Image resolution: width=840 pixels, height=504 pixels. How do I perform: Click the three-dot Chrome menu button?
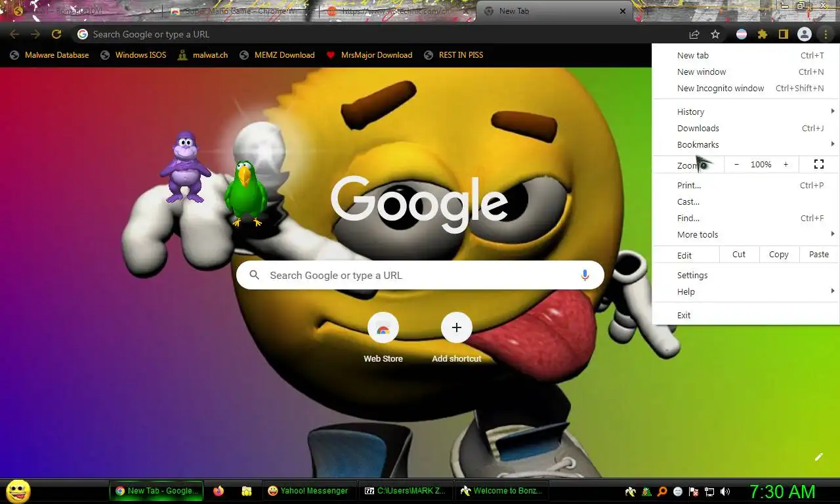(x=826, y=34)
